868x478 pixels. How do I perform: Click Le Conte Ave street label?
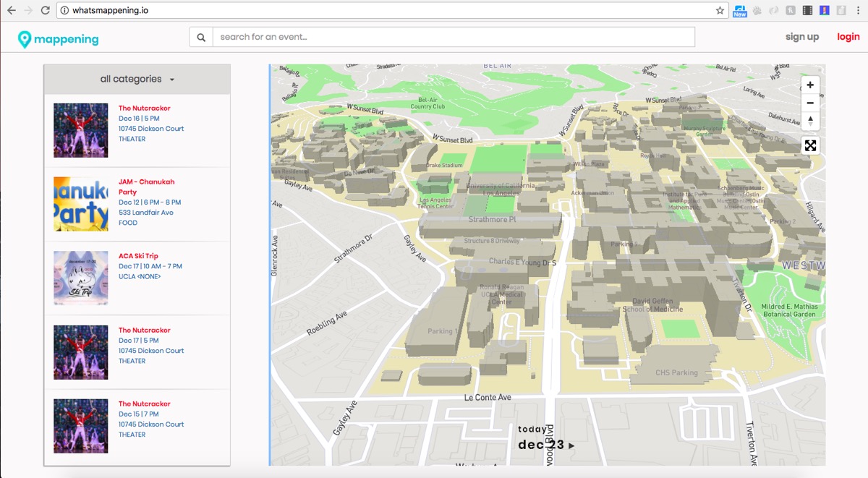point(488,398)
